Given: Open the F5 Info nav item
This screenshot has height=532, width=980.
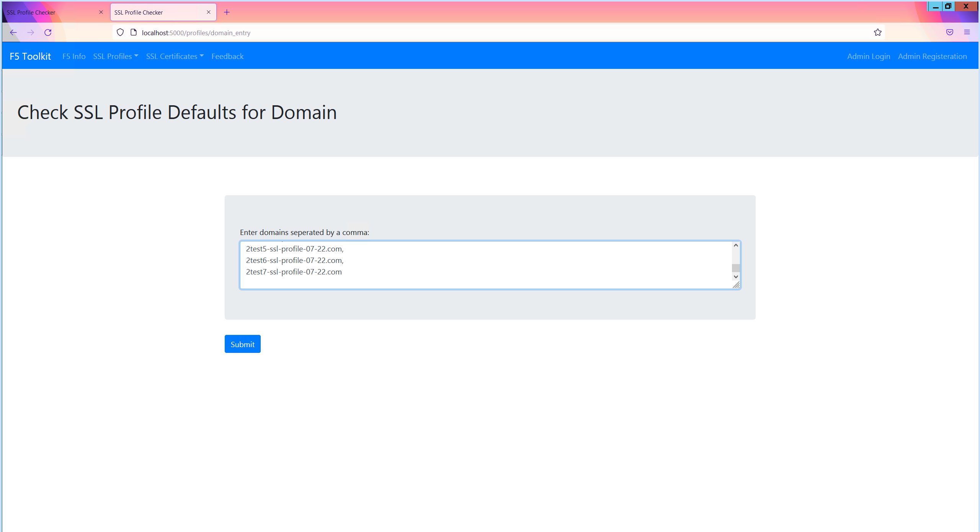Looking at the screenshot, I should pos(74,56).
